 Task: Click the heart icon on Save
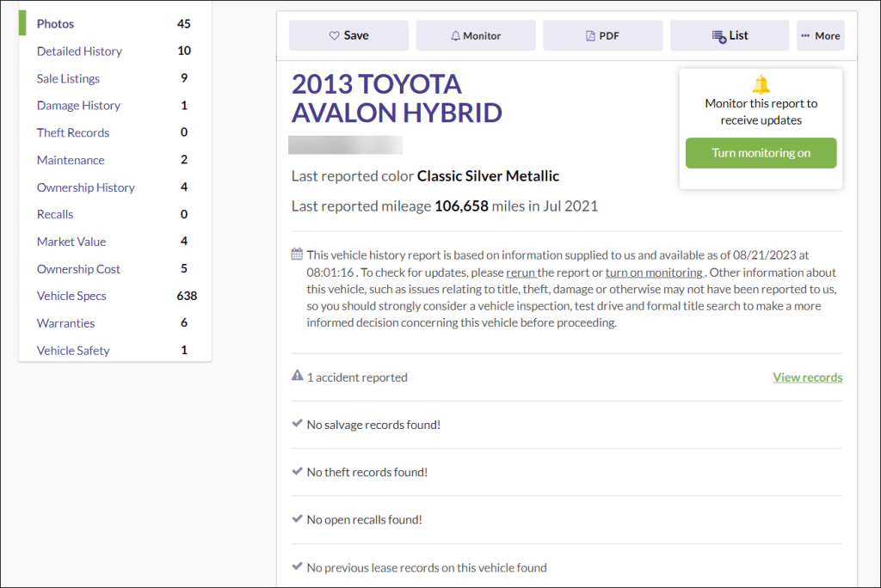(x=334, y=35)
